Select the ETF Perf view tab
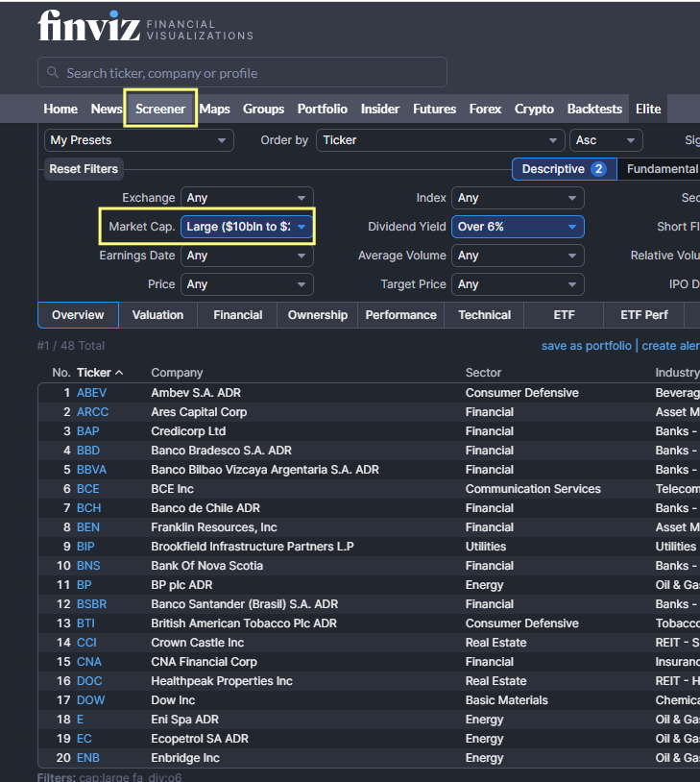The width and height of the screenshot is (700, 782). (644, 315)
